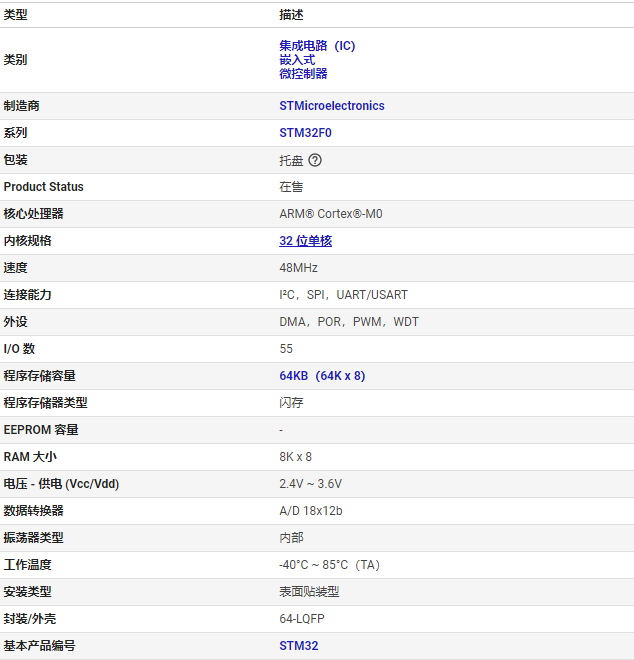
Task: Open the 微控制器 category link
Action: 303,74
